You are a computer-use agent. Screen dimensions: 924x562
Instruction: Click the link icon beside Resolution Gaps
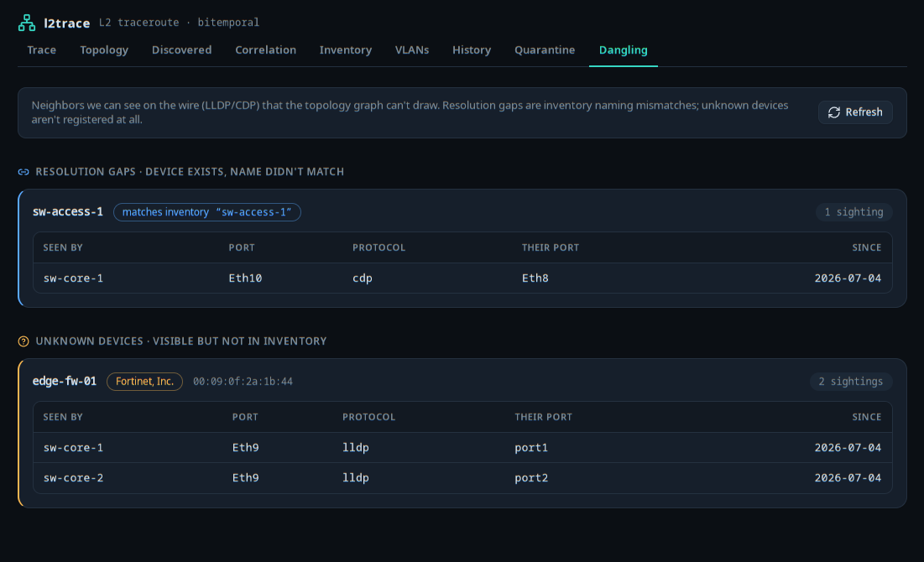pyautogui.click(x=23, y=172)
